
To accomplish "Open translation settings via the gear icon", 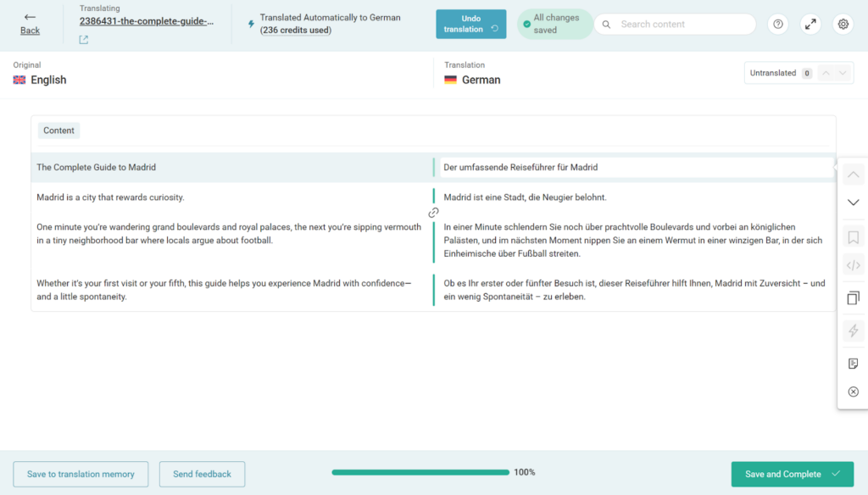I will [843, 24].
